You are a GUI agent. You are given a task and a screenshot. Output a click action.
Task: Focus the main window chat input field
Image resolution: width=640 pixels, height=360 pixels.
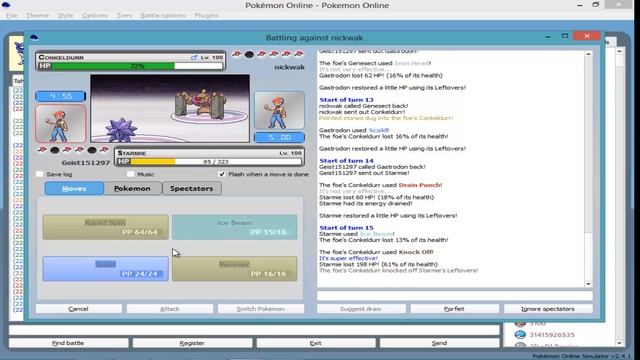[254, 330]
